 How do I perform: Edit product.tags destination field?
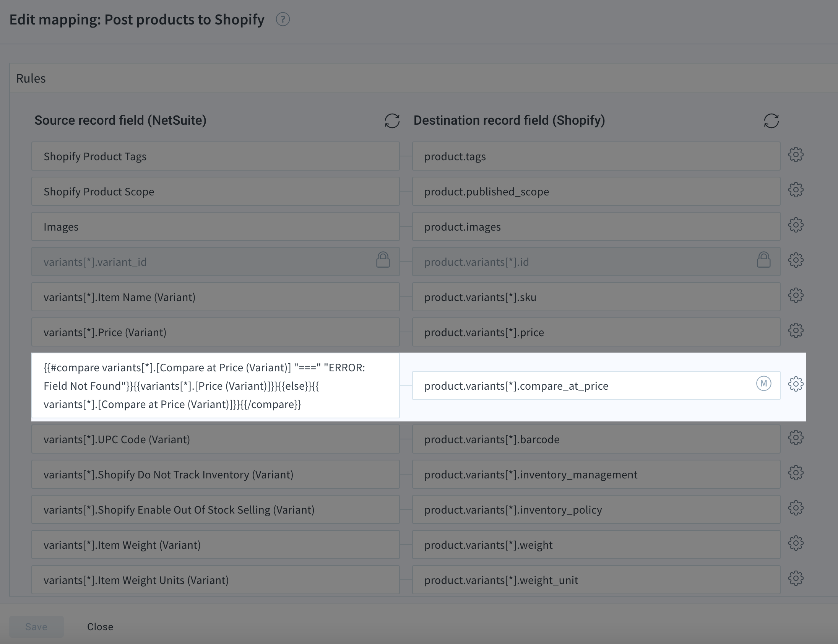596,156
